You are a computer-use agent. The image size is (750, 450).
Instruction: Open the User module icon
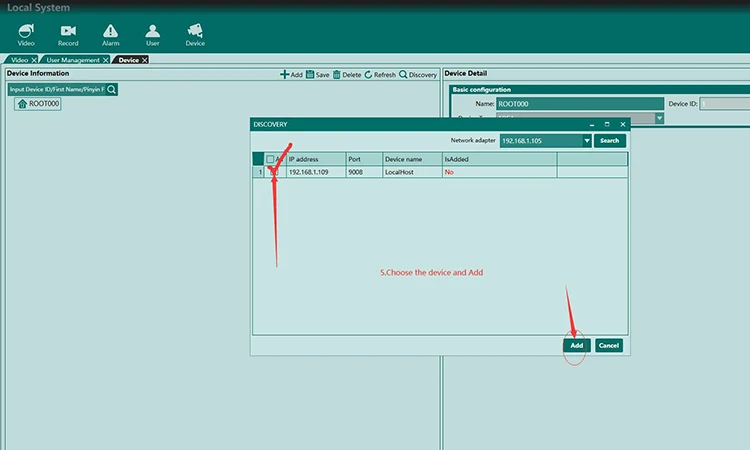[x=153, y=35]
